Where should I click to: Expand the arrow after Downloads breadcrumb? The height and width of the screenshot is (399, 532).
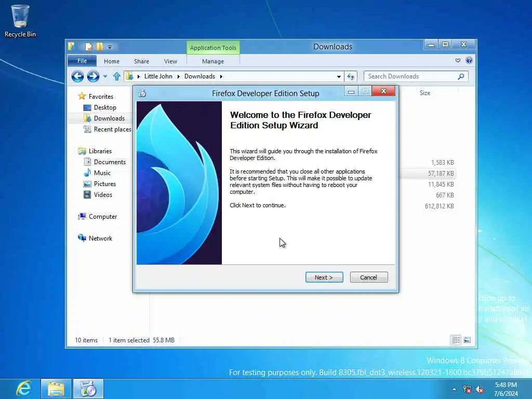pyautogui.click(x=221, y=77)
